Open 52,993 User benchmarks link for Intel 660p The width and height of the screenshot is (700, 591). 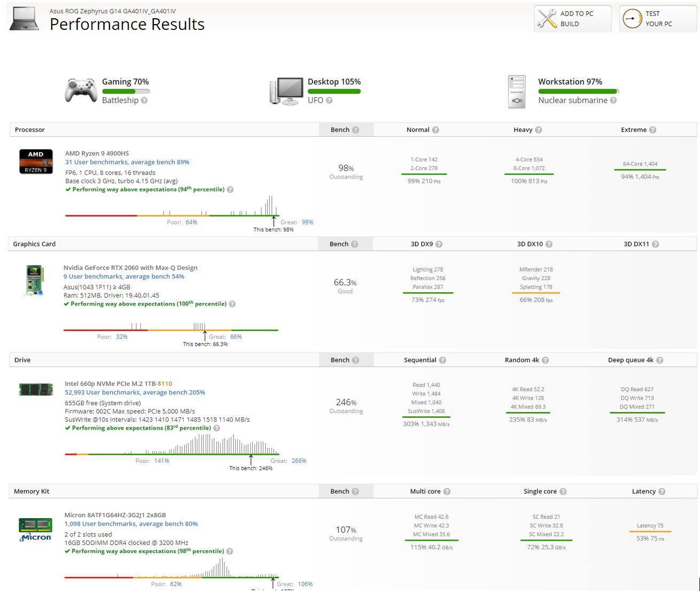[x=135, y=392]
